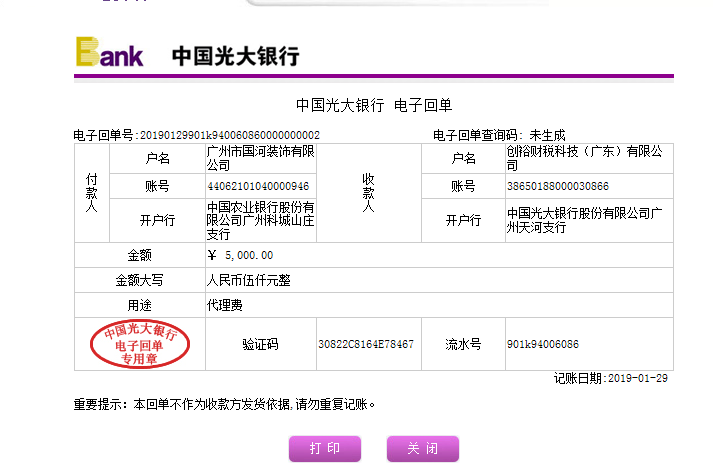
Task: Click the 付款人 column label
Action: [x=91, y=193]
